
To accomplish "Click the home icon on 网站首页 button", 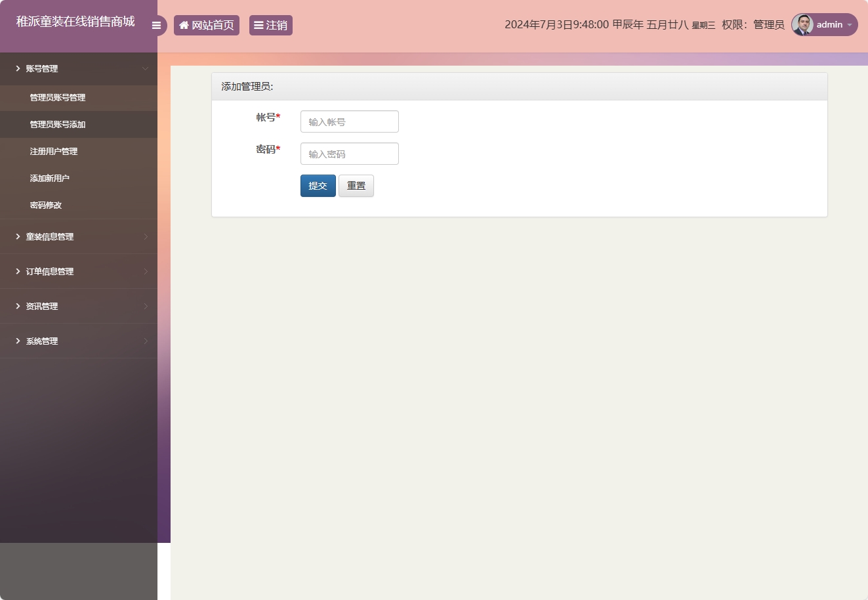I will (x=184, y=25).
